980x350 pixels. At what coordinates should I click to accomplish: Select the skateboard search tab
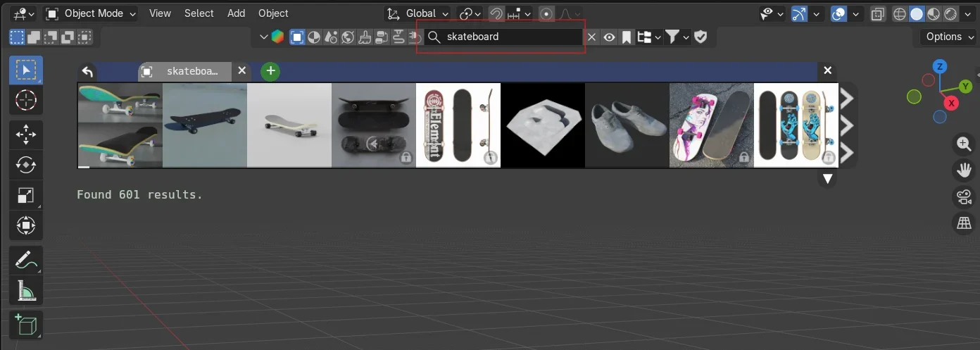click(184, 71)
